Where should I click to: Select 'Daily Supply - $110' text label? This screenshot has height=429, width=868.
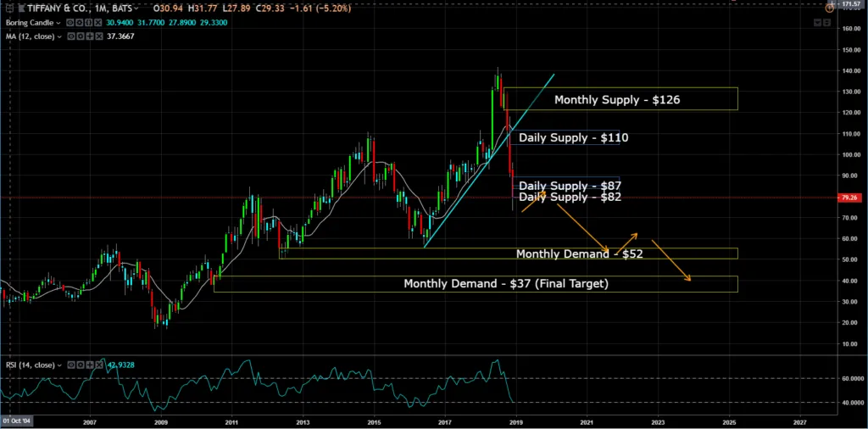click(x=574, y=137)
